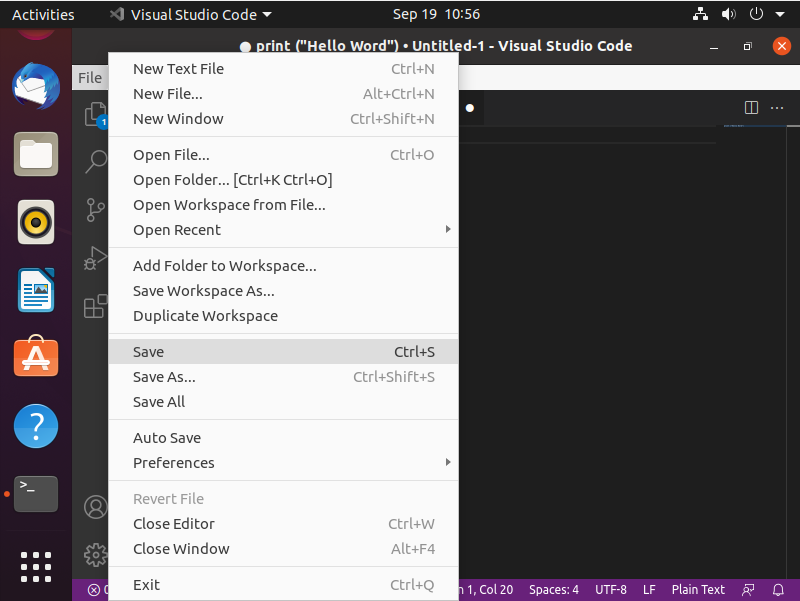The image size is (800, 601).
Task: Open the Accounts icon in activity bar
Action: (95, 507)
